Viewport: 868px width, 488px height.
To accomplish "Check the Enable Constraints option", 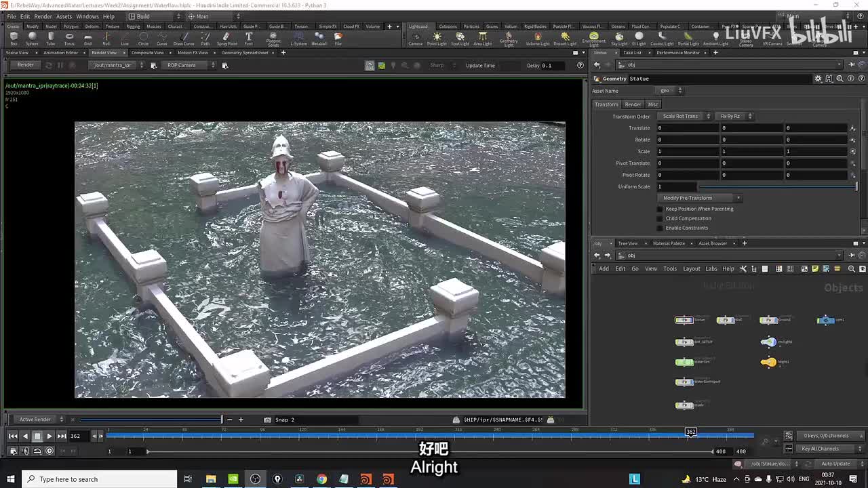I will (x=660, y=228).
